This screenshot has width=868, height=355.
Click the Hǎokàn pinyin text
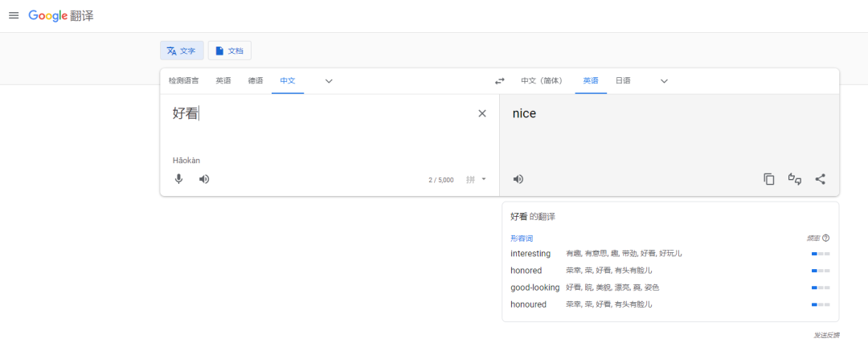tap(186, 161)
